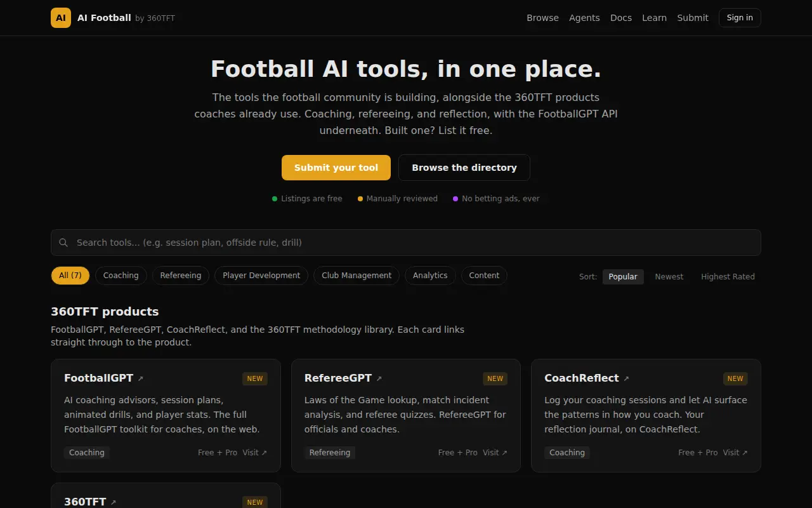Select the Analytics filter chip
Image resolution: width=812 pixels, height=508 pixels.
click(x=430, y=276)
